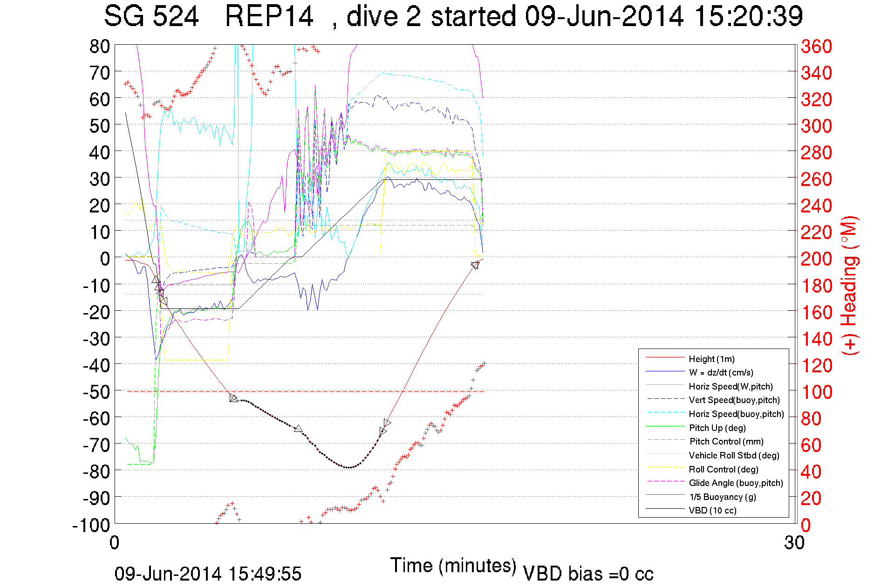Click the black '10' tick on the left axis
This screenshot has height=588, width=881.
pyautogui.click(x=100, y=232)
